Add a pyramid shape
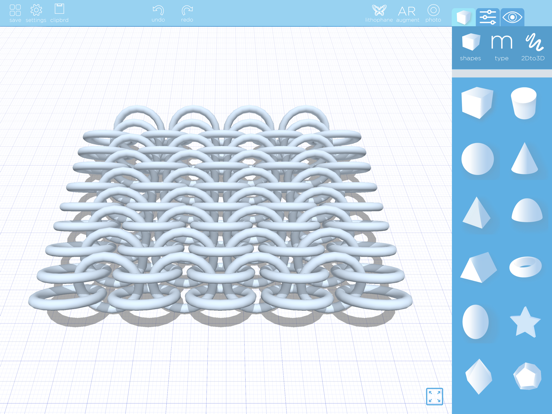 (476, 213)
